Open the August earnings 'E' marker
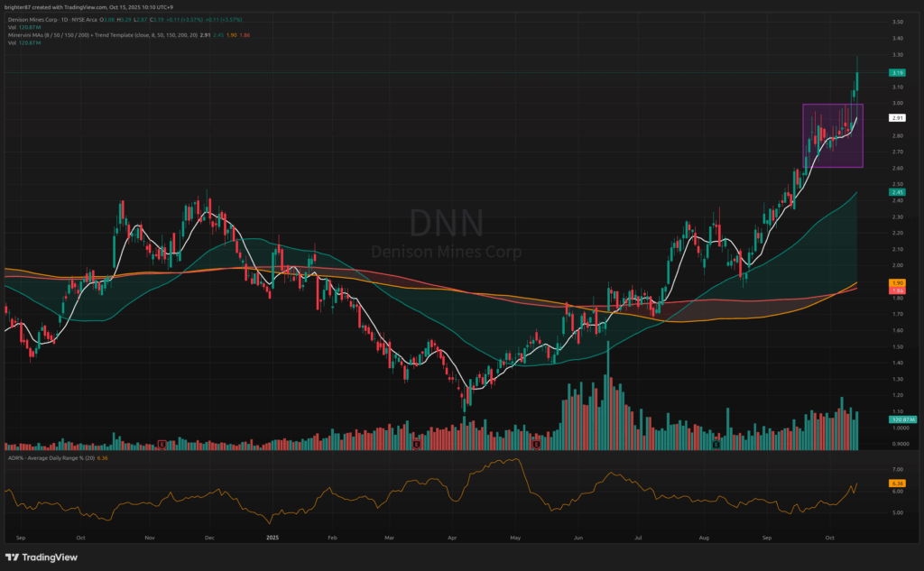This screenshot has height=571, width=924. click(x=716, y=444)
